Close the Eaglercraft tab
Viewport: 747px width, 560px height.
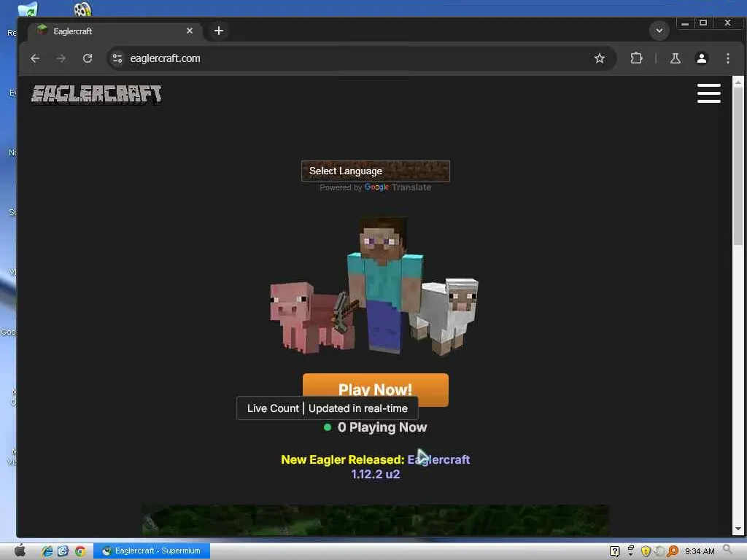(x=190, y=31)
